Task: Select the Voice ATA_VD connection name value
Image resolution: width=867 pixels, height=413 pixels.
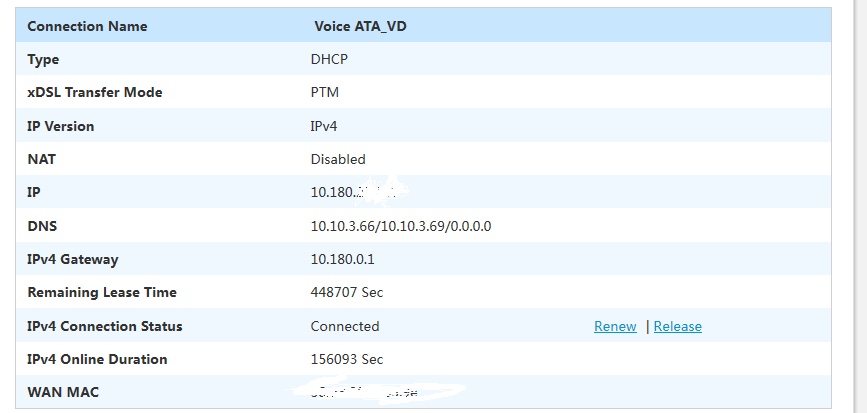Action: point(360,26)
